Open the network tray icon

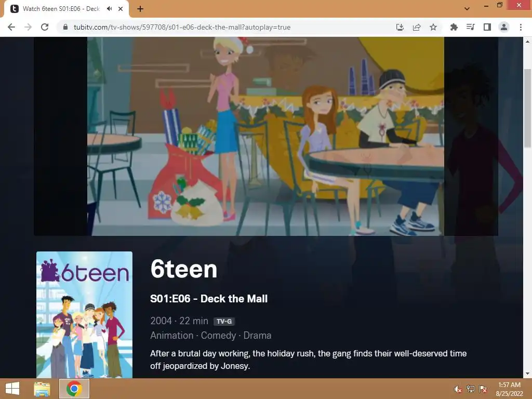click(471, 389)
